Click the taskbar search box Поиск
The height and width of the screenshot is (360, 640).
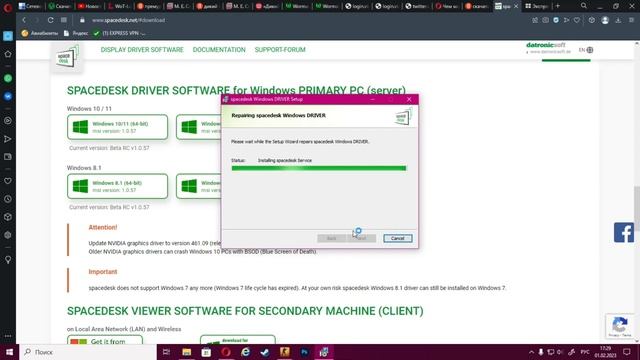88,352
